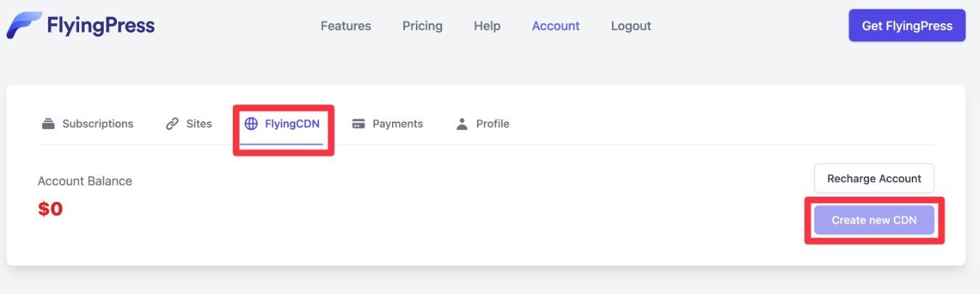Click the chain link icon beside Sites
This screenshot has height=294, width=980.
[172, 123]
